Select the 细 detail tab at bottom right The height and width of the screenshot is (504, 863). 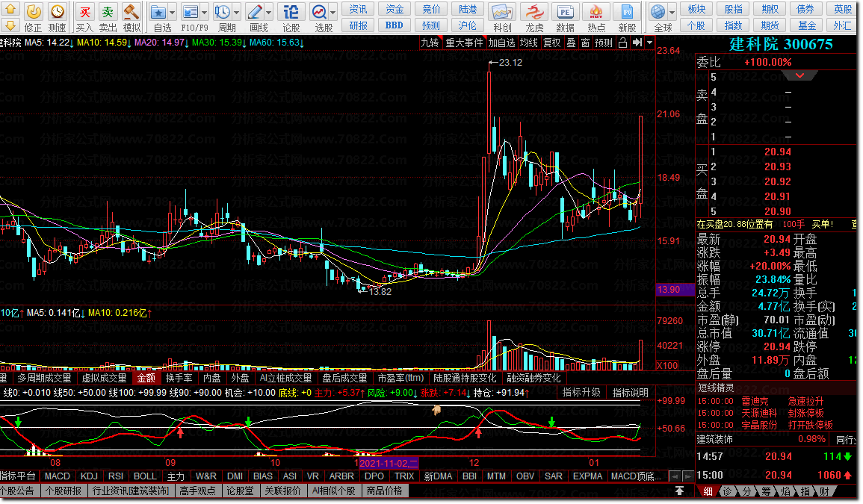coord(708,491)
